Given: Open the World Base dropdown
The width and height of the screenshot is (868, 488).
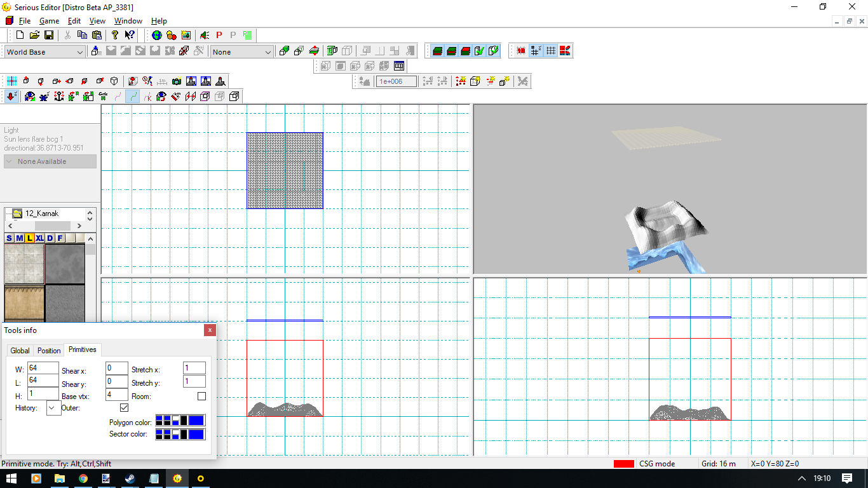Looking at the screenshot, I should click(x=44, y=52).
